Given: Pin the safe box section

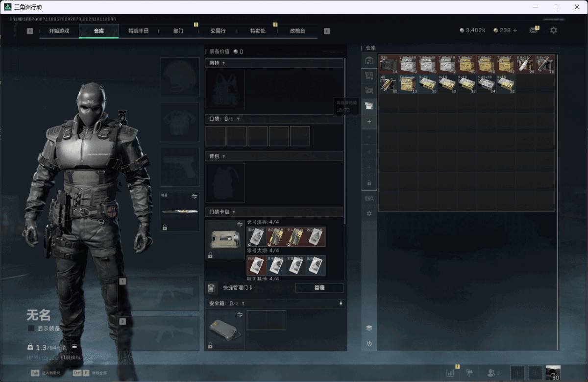Looking at the screenshot, I should click(x=341, y=304).
